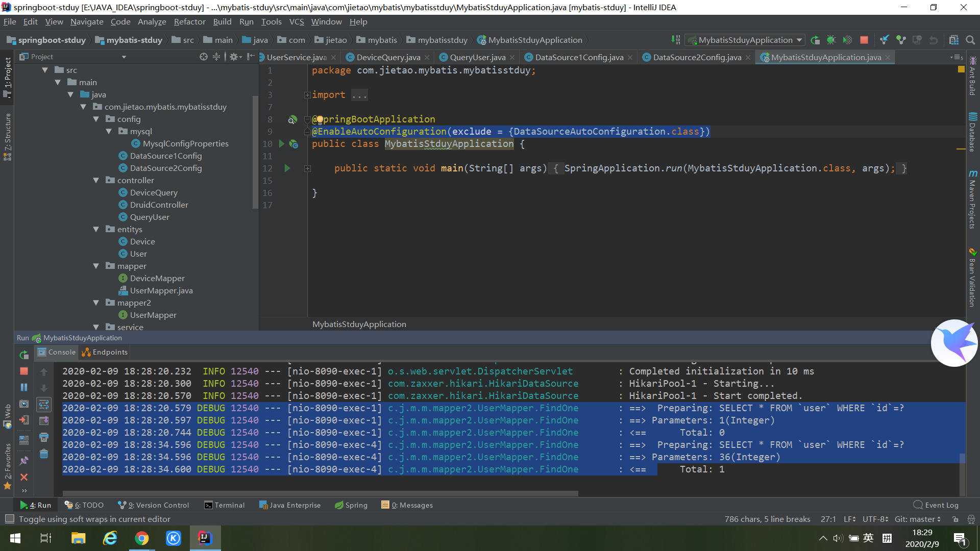Switch to the DataSource1Config.java tab
Screen dimensions: 980x551
tap(579, 57)
